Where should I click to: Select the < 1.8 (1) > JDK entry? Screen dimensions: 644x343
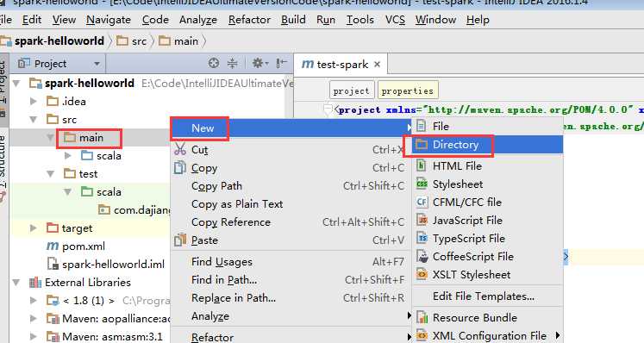coord(89,300)
